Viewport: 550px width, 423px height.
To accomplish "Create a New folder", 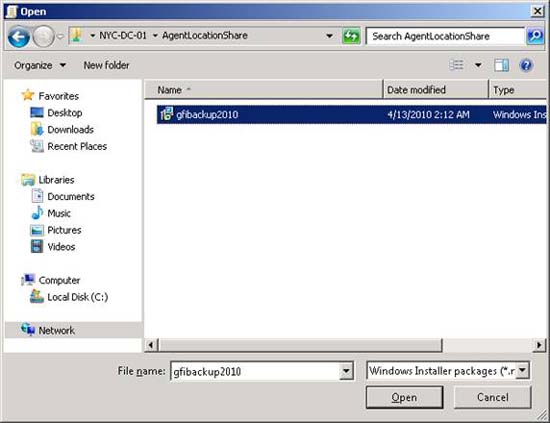I will [106, 65].
